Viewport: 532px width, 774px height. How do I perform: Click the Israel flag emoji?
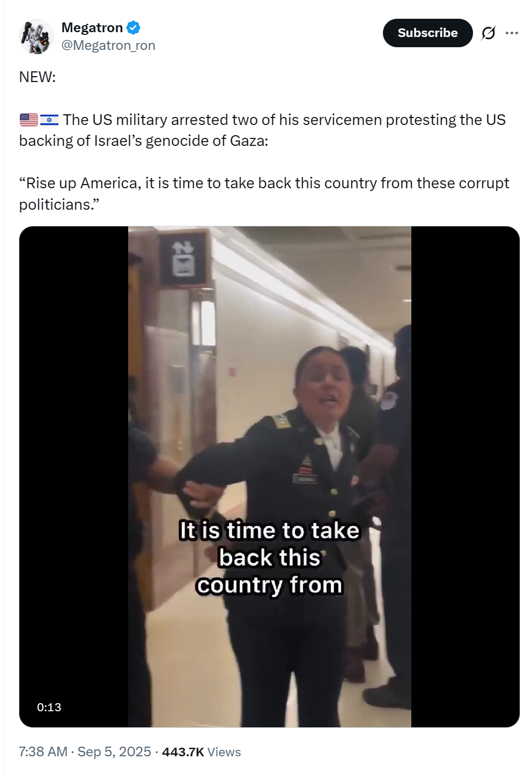[x=49, y=120]
